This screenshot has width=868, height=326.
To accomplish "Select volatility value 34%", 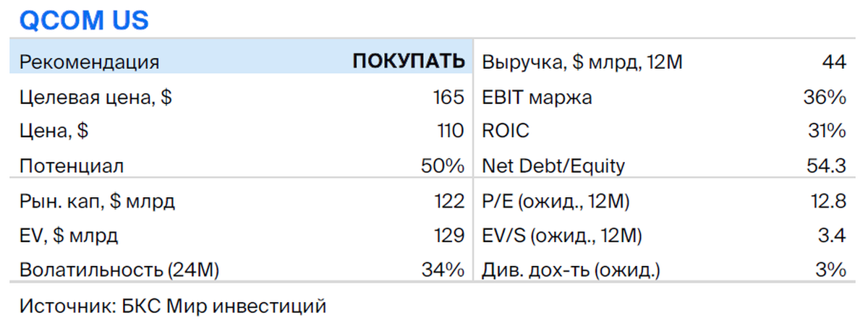I will click(x=443, y=271).
